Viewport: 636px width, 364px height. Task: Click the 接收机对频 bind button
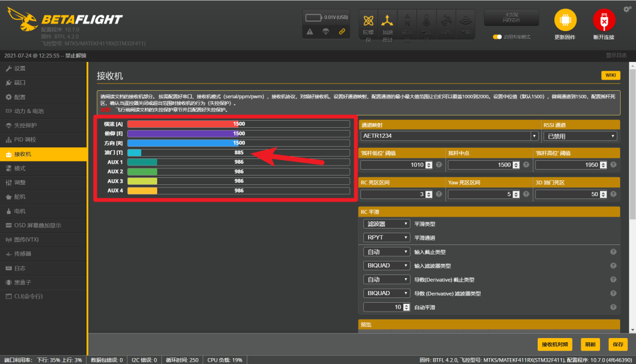555,345
